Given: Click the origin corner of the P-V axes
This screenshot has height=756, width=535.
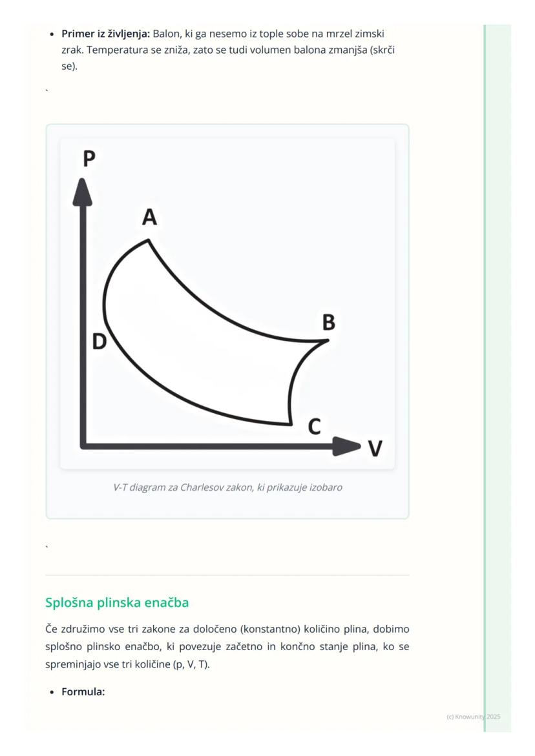Looking at the screenshot, I should (x=83, y=445).
